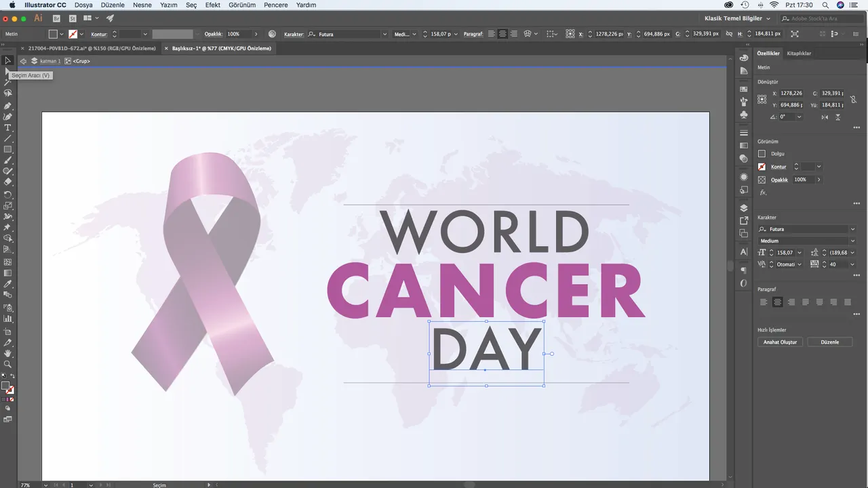Click the Kontur stroke swatch in the Görünüm panel
The width and height of the screenshot is (868, 488).
point(762,167)
